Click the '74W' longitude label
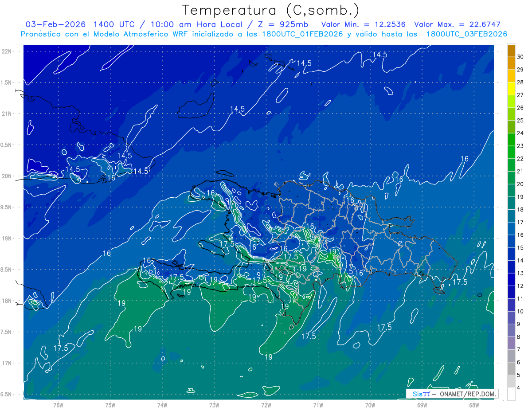Viewport: 532px width, 411px height. click(x=162, y=405)
